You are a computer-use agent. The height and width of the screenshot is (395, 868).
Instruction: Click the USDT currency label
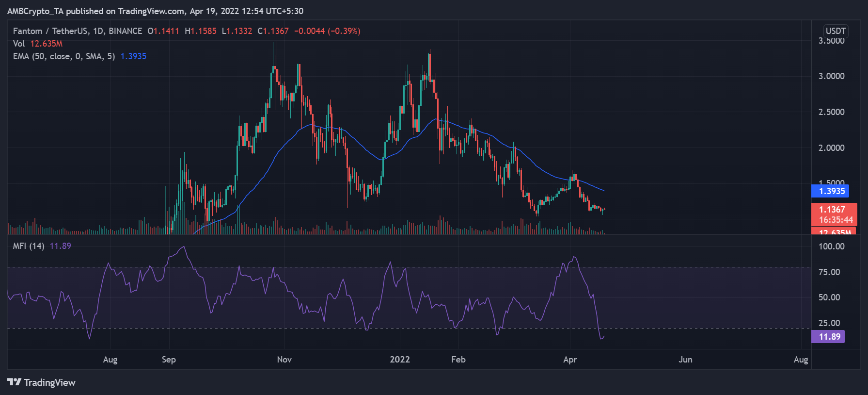[x=836, y=31]
